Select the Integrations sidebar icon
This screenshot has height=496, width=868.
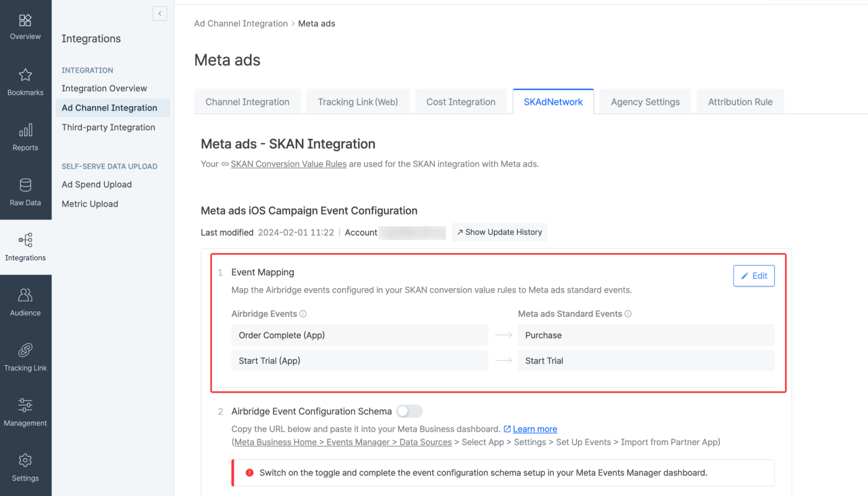click(25, 241)
